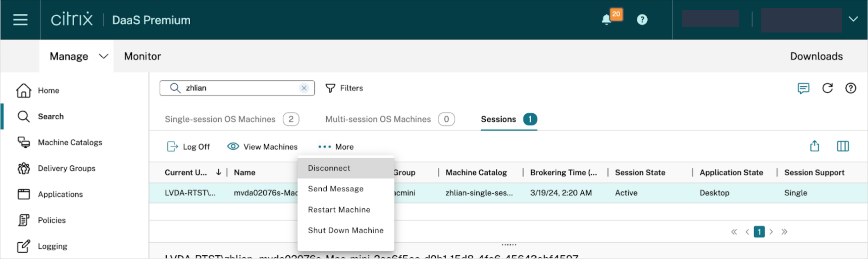Open the Filters panel
This screenshot has width=868, height=259.
click(x=344, y=88)
